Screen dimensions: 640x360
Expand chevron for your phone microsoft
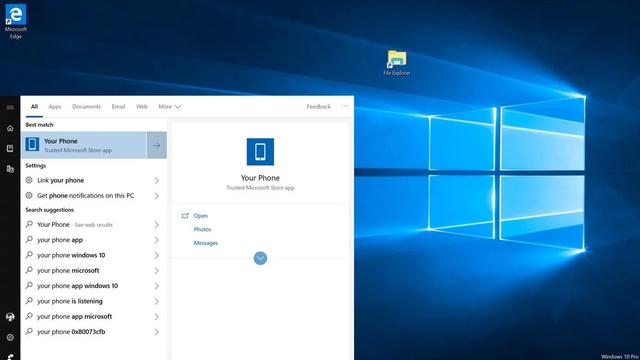point(156,271)
